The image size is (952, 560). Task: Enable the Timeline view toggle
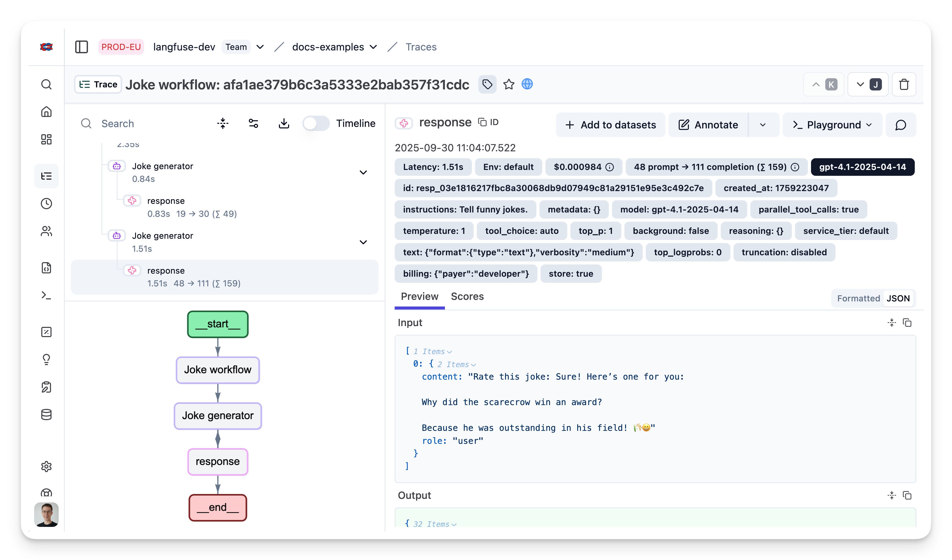click(316, 124)
